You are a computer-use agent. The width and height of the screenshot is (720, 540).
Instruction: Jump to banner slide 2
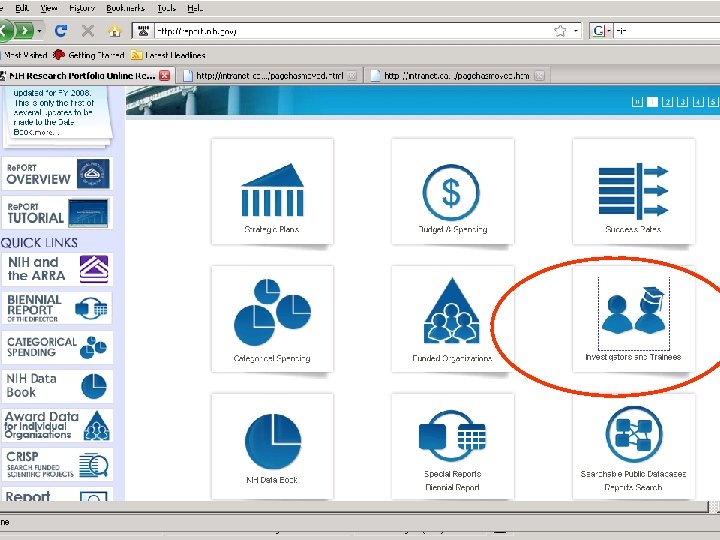coord(667,101)
